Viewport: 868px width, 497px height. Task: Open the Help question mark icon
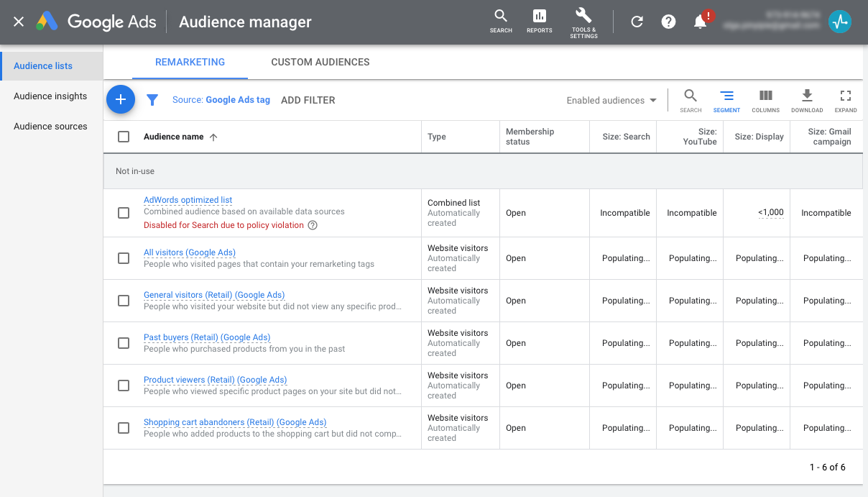668,22
